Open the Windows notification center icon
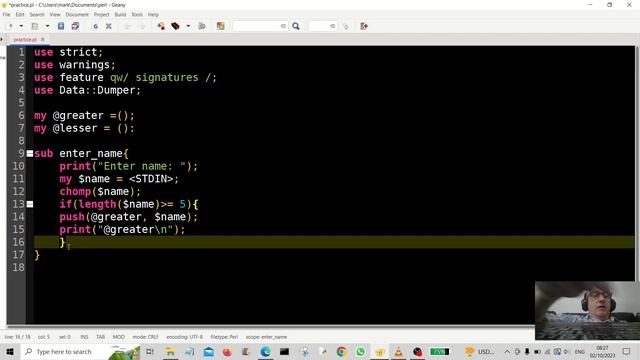640x360 pixels. click(627, 351)
